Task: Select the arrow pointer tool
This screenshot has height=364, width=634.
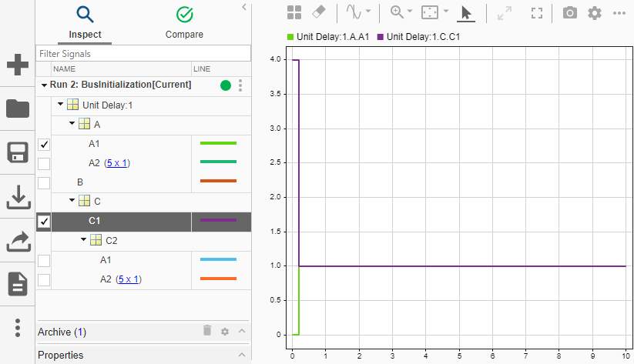Action: point(466,13)
